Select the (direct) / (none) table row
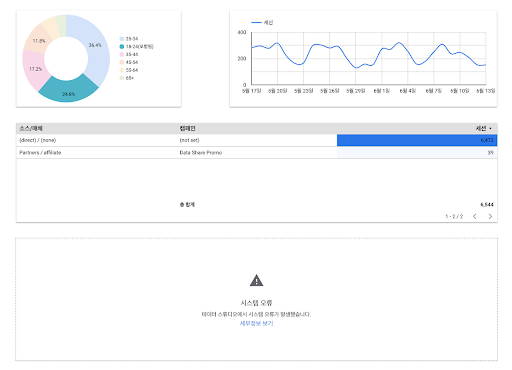Viewport: 512px width, 370px height. tap(256, 140)
